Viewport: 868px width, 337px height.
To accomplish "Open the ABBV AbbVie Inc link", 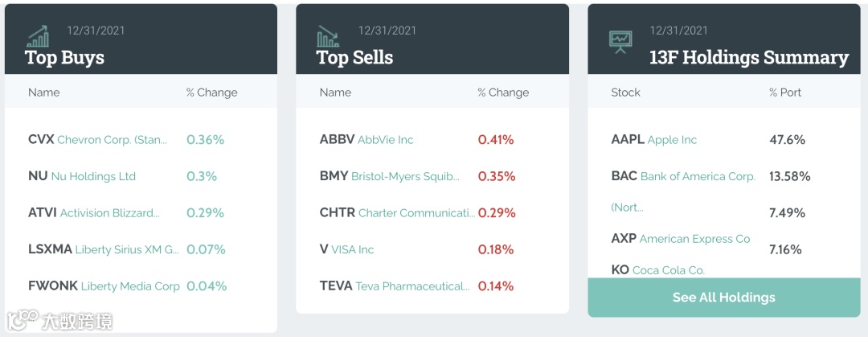I will coord(366,140).
